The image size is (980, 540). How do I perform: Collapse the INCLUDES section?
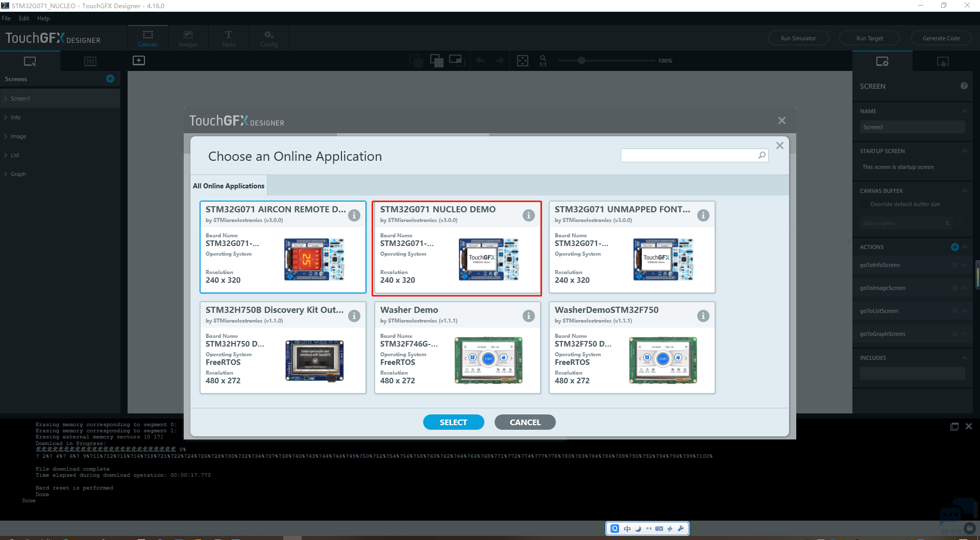(x=964, y=358)
